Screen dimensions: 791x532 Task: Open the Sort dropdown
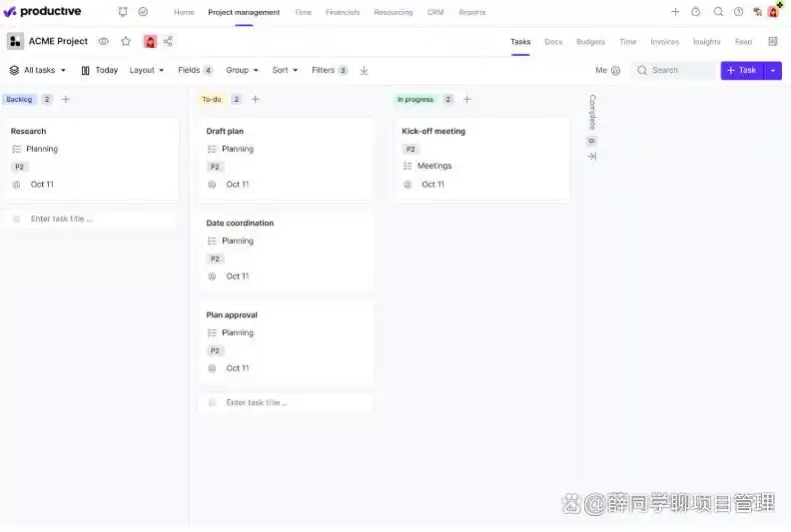[285, 70]
